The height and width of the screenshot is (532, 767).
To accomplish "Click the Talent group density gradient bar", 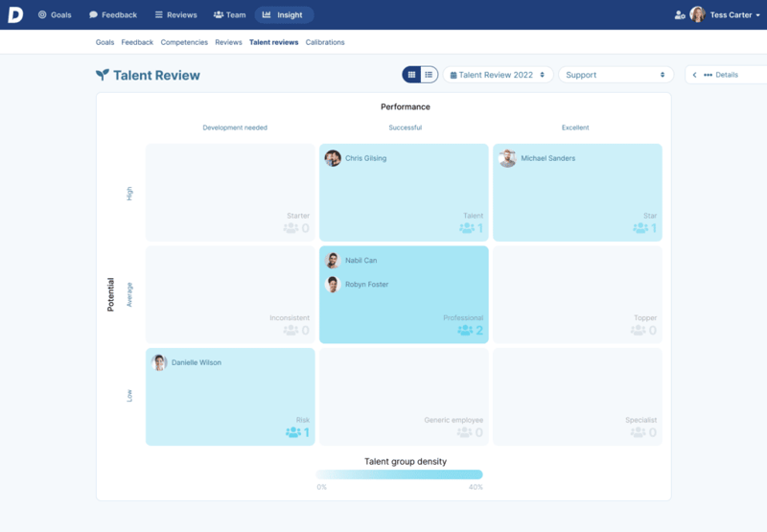I will 400,474.
